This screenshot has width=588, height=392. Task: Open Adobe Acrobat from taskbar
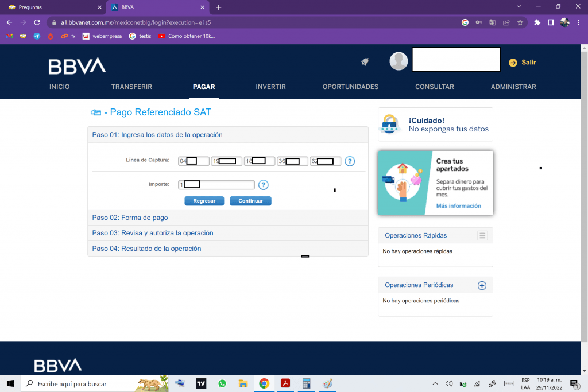285,383
